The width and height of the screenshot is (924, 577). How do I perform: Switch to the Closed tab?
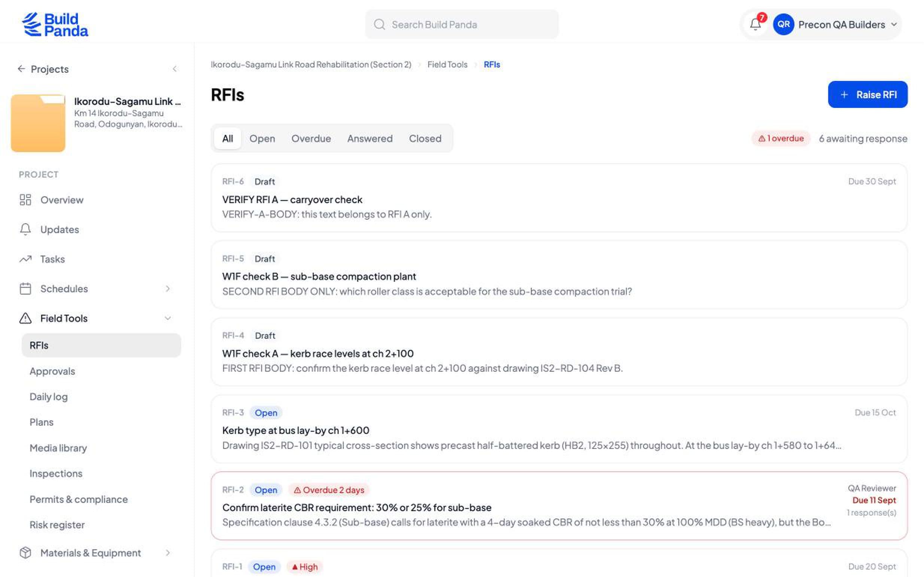(425, 138)
